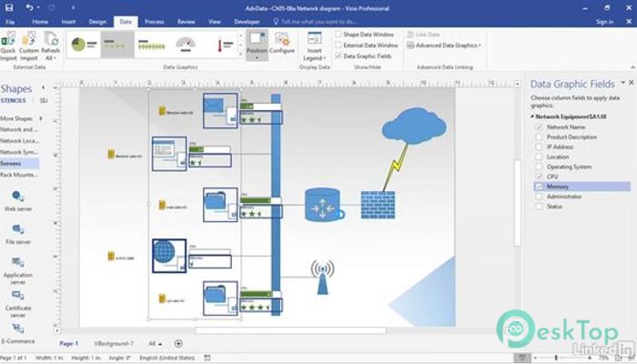This screenshot has height=364, width=637.
Task: Toggle the Shape Data Window checkbox
Action: click(338, 35)
